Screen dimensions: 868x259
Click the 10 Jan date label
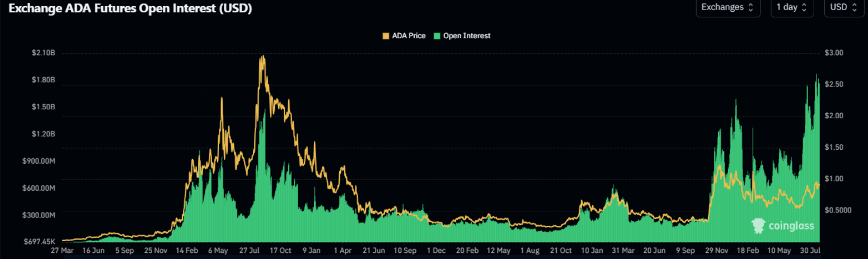(x=592, y=251)
